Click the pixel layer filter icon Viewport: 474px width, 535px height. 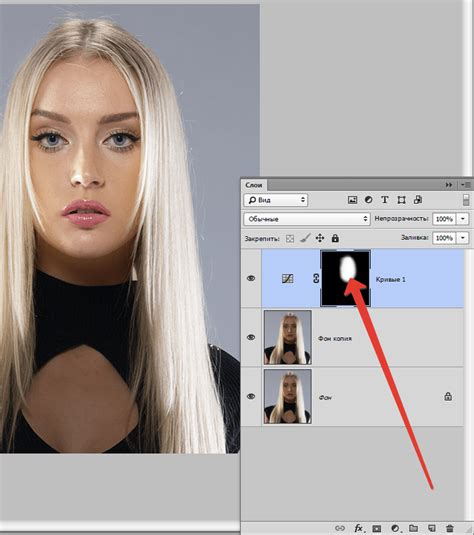coord(352,200)
